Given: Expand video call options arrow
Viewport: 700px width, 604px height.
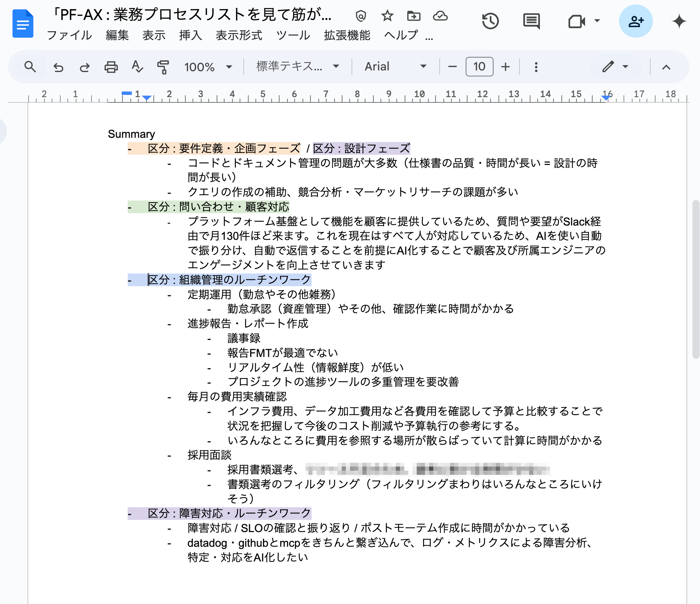Looking at the screenshot, I should click(x=597, y=21).
